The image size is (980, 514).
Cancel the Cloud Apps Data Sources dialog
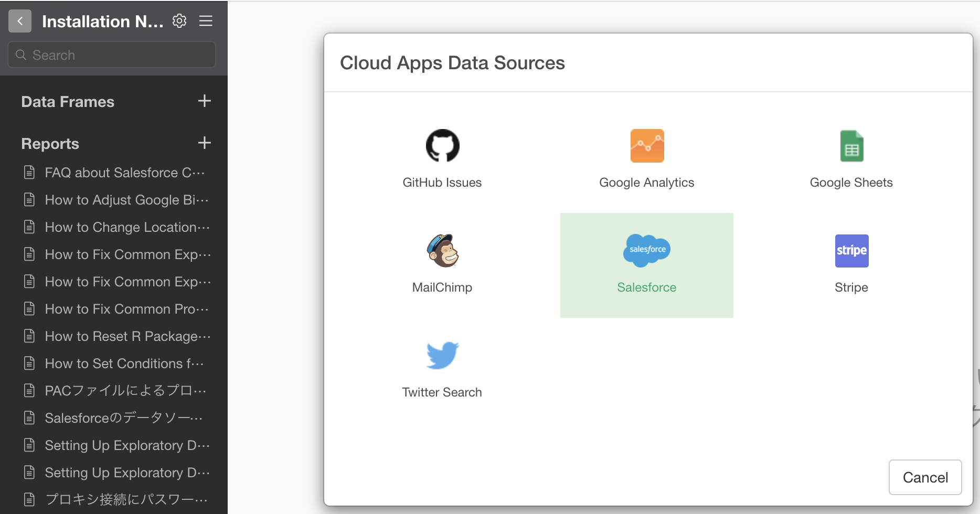(924, 477)
